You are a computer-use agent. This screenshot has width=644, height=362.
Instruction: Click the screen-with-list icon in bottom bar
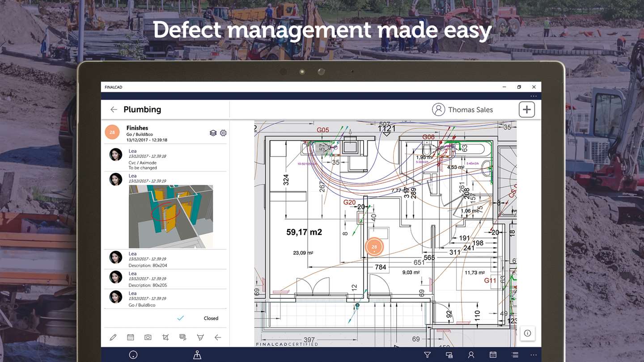pyautogui.click(x=449, y=355)
